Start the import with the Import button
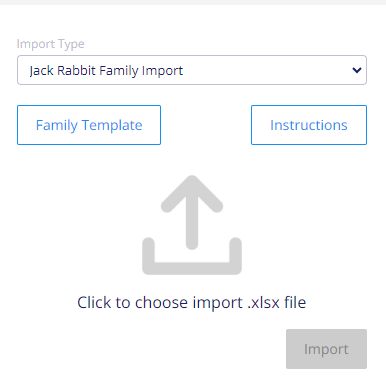 (326, 349)
